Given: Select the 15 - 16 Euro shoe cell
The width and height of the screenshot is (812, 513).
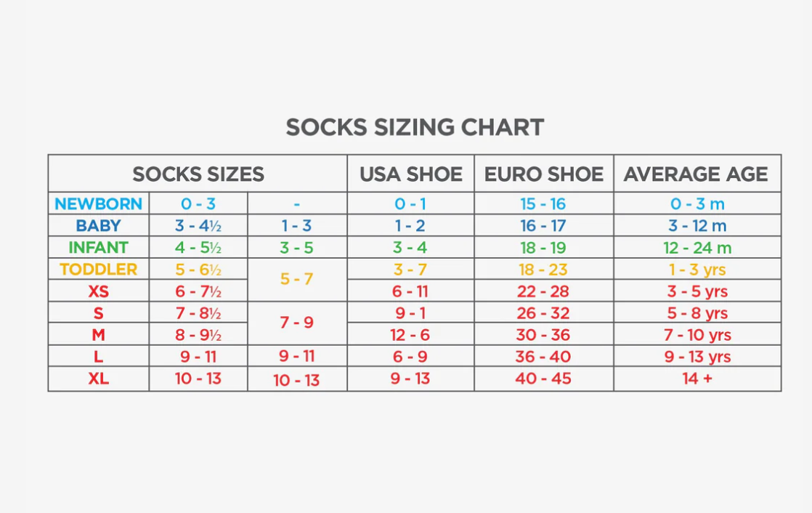Looking at the screenshot, I should (543, 204).
